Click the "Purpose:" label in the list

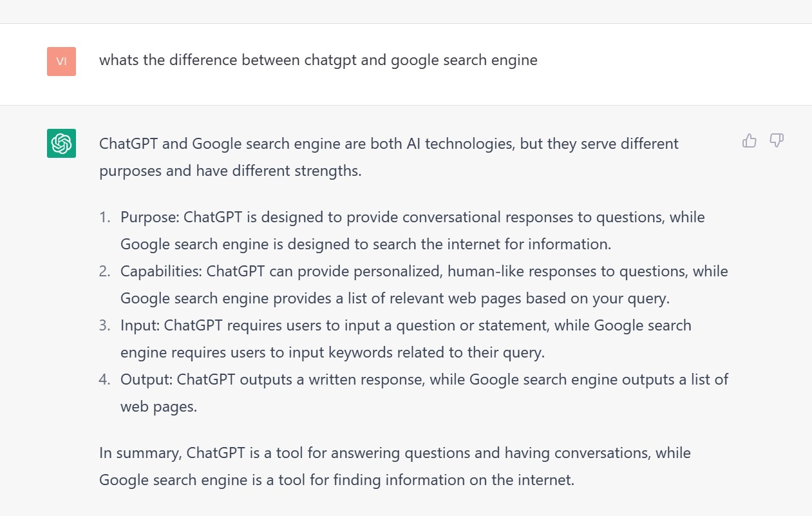coord(149,217)
